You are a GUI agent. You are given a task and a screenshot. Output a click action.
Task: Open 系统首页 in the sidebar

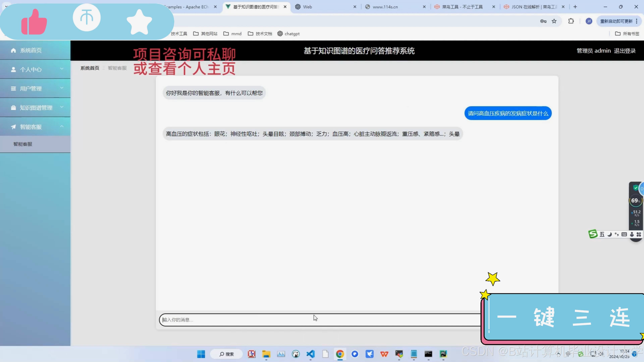tap(35, 50)
